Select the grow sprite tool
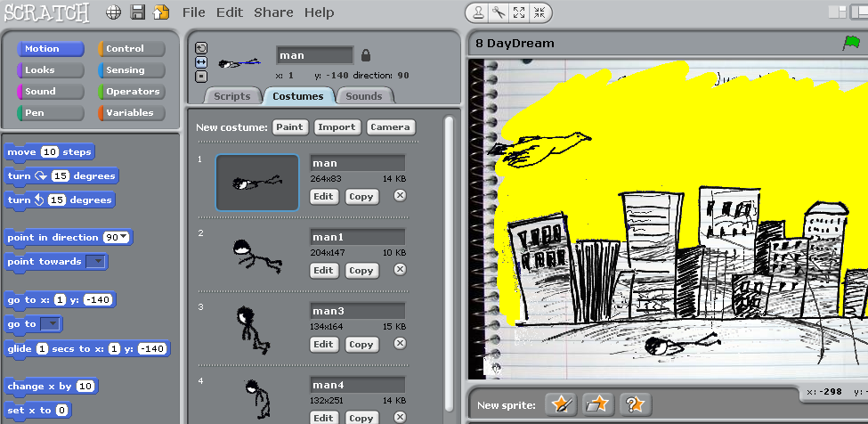868x424 pixels. (x=519, y=12)
